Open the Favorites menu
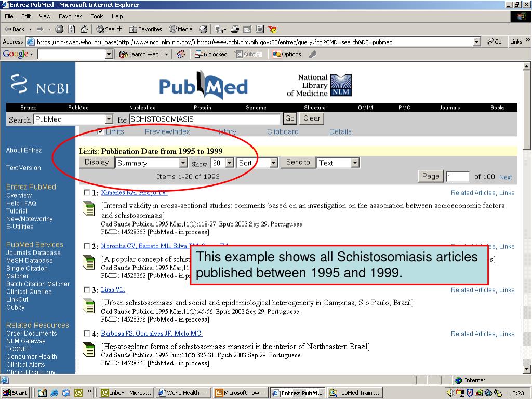This screenshot has height=399, width=532. (70, 16)
